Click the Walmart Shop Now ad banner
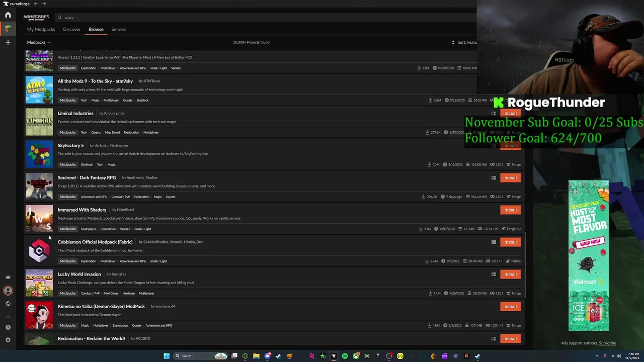 point(588,255)
